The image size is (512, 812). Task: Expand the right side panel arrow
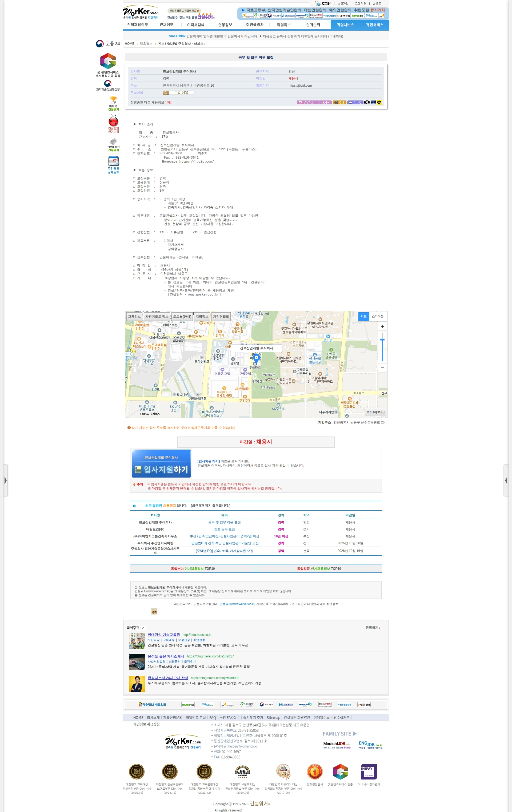click(506, 480)
